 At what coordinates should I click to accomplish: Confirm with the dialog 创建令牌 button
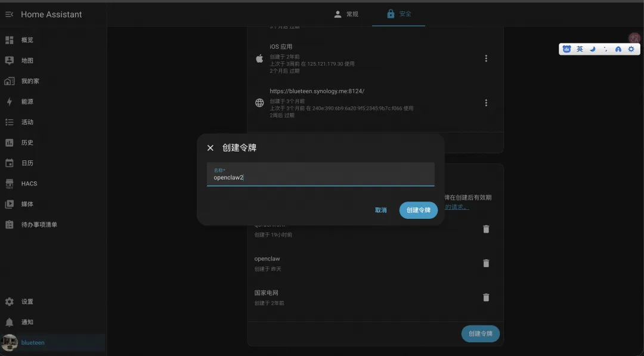click(419, 210)
